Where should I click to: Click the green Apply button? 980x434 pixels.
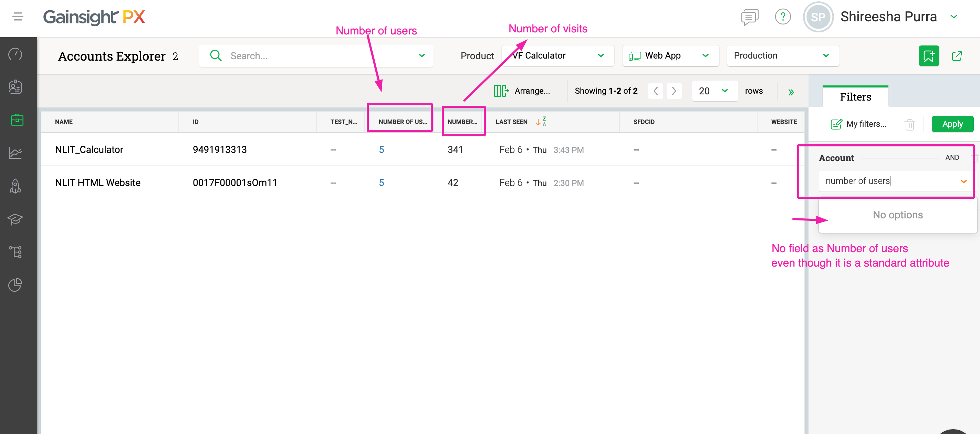click(x=952, y=124)
